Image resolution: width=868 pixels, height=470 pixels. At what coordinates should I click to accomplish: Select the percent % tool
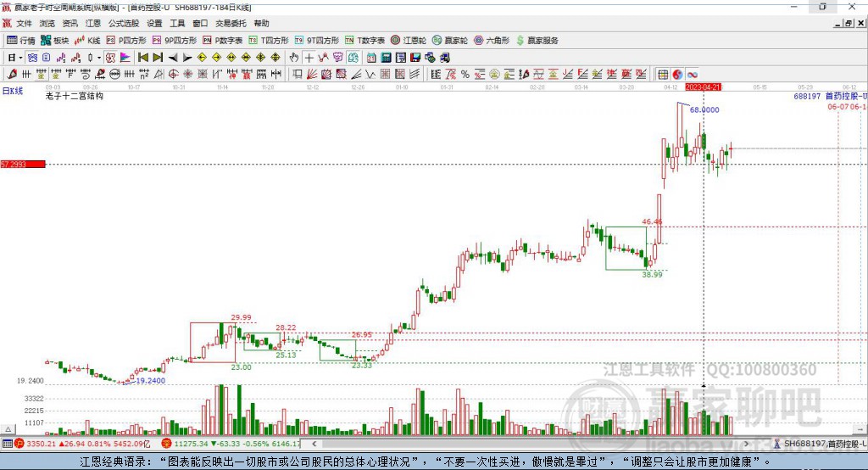[465, 75]
